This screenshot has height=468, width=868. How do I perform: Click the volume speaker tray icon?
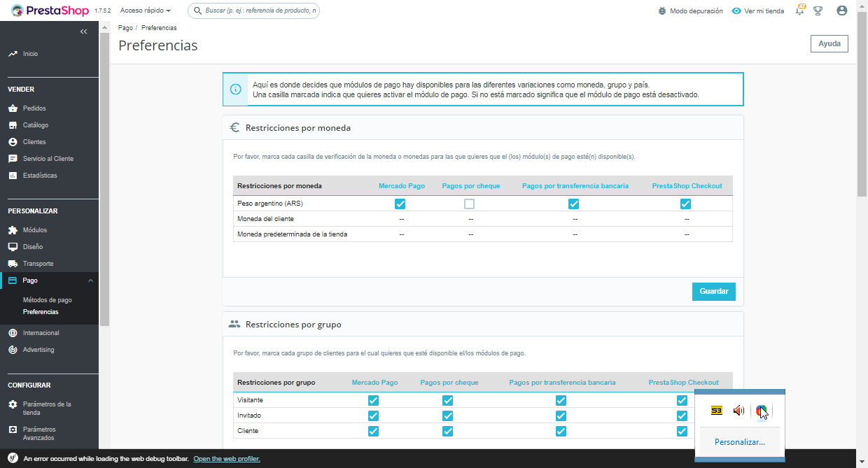click(x=738, y=411)
